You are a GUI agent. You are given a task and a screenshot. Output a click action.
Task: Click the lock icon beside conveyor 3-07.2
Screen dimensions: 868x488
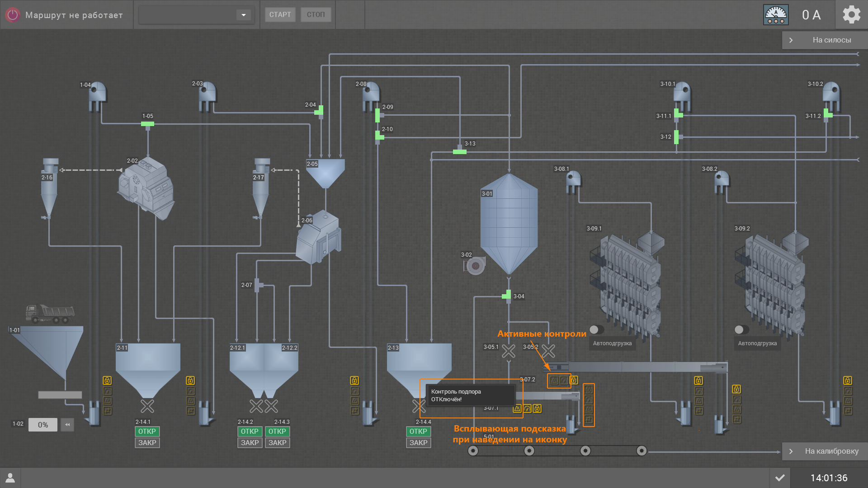(574, 380)
